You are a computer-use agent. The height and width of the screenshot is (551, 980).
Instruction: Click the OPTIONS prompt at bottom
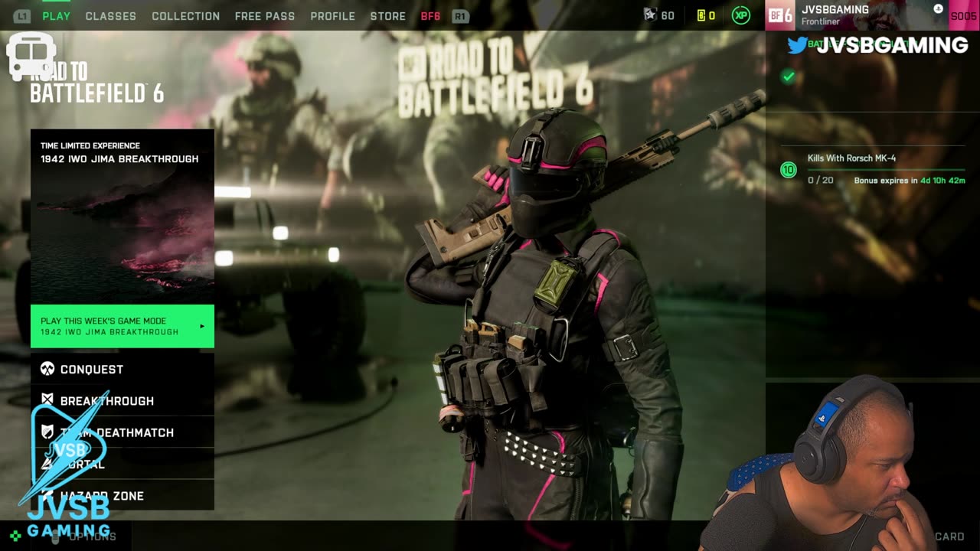92,536
